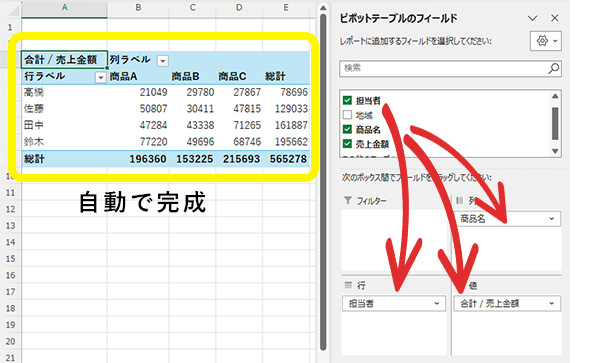Image resolution: width=603 pixels, height=363 pixels.
Task: Uncheck the 売上金額 field checkbox
Action: click(347, 144)
